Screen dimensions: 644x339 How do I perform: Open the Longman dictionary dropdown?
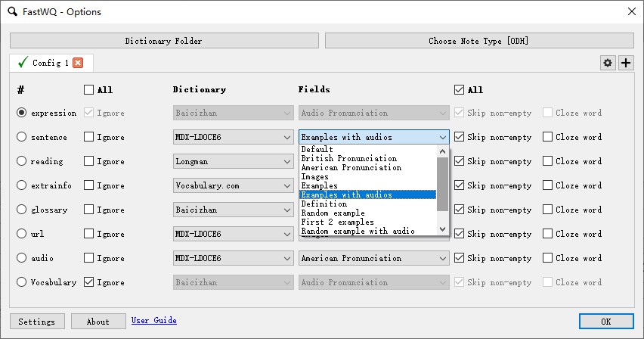234,161
